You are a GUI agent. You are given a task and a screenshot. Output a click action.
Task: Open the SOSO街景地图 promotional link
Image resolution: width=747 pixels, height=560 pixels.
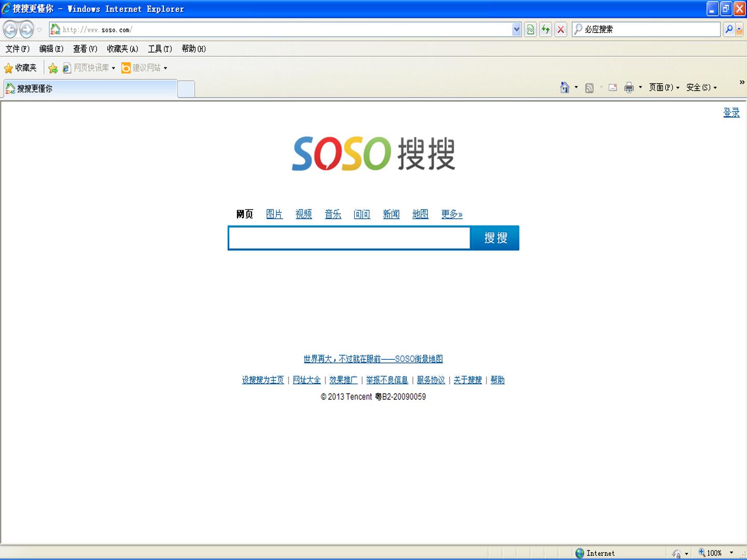[374, 359]
